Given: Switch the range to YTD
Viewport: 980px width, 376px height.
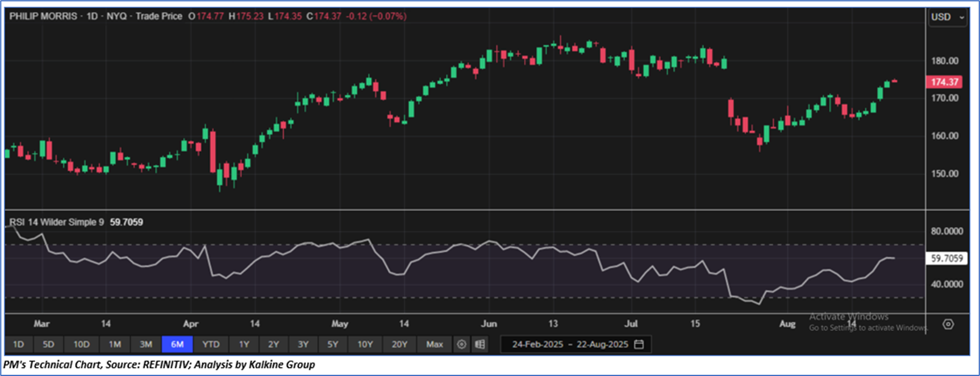Looking at the screenshot, I should (x=211, y=344).
